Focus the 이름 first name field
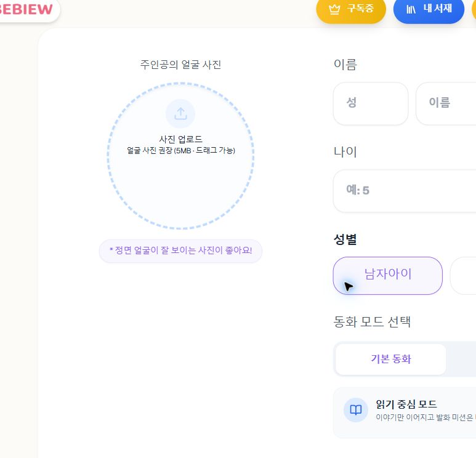Screen dimensions: 476x458 tap(446, 103)
